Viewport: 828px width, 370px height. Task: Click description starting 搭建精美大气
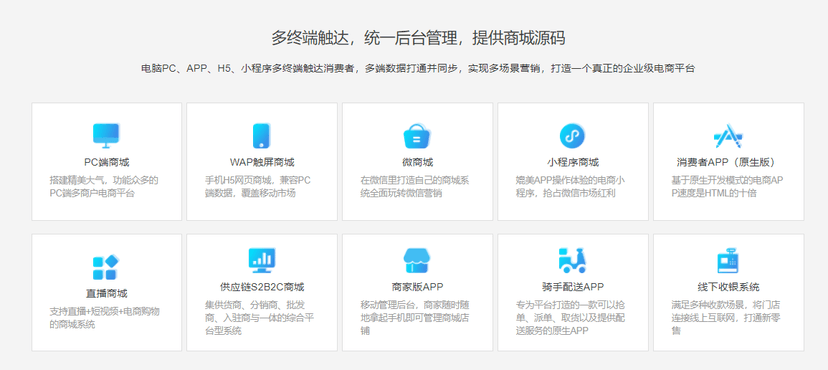tap(104, 187)
